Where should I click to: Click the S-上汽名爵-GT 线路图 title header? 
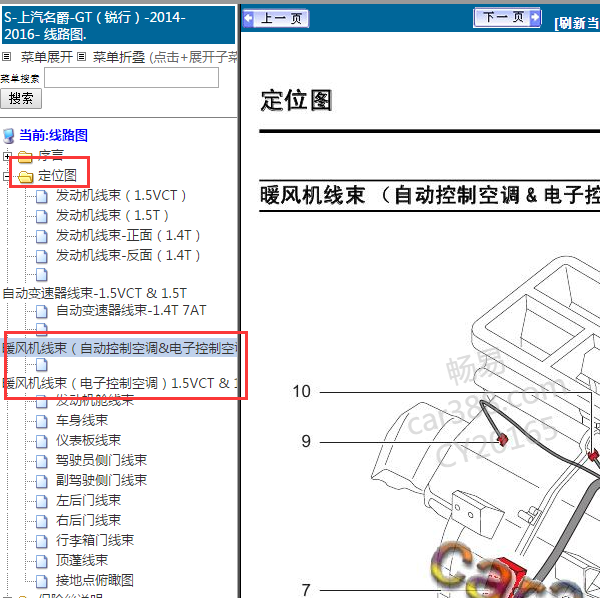pyautogui.click(x=118, y=25)
